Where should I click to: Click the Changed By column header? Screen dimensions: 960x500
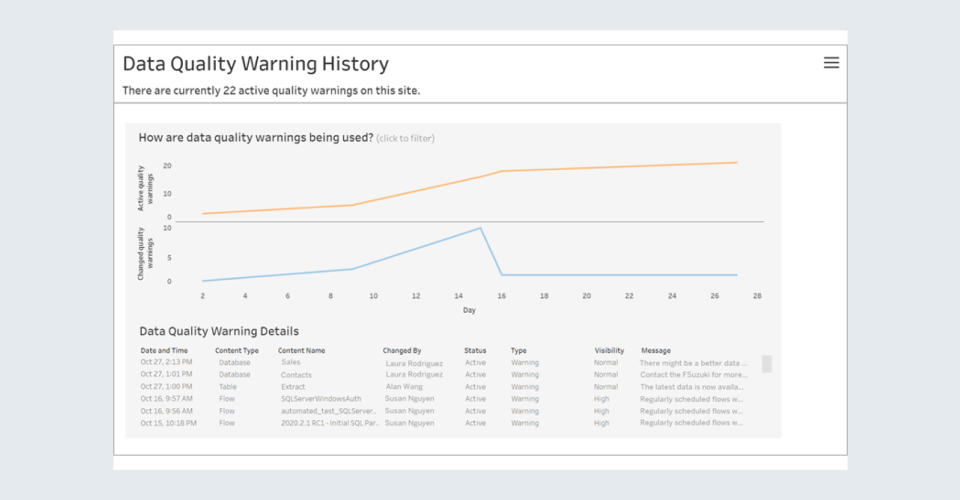point(404,351)
